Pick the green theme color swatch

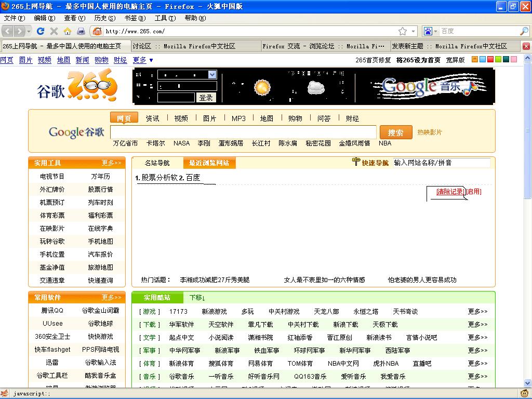click(498, 59)
